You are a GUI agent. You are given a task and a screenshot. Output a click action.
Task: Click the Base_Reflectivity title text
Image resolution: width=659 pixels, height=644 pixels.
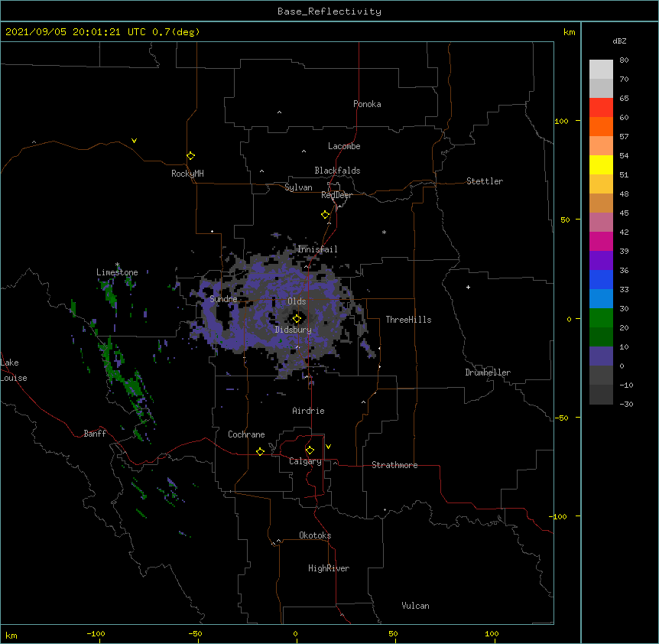[x=329, y=11]
